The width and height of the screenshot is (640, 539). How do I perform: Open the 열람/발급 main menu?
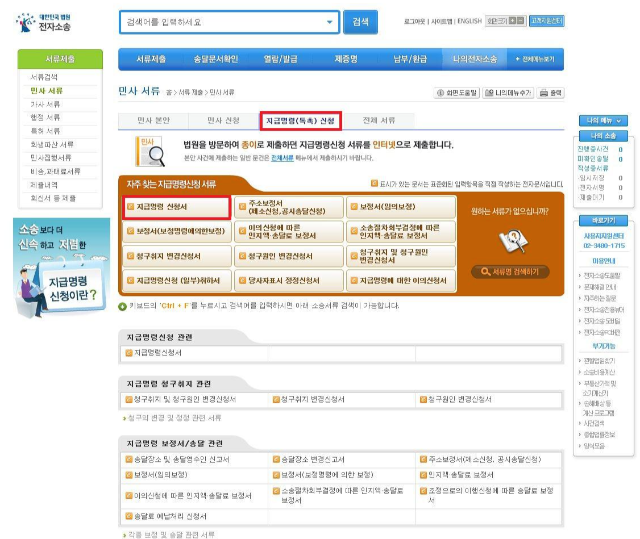tap(280, 59)
